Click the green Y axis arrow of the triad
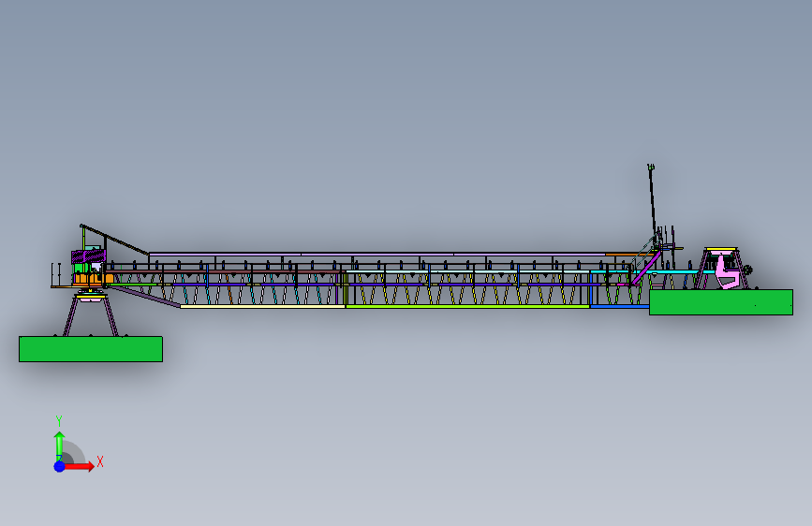The width and height of the screenshot is (812, 526). click(x=59, y=446)
